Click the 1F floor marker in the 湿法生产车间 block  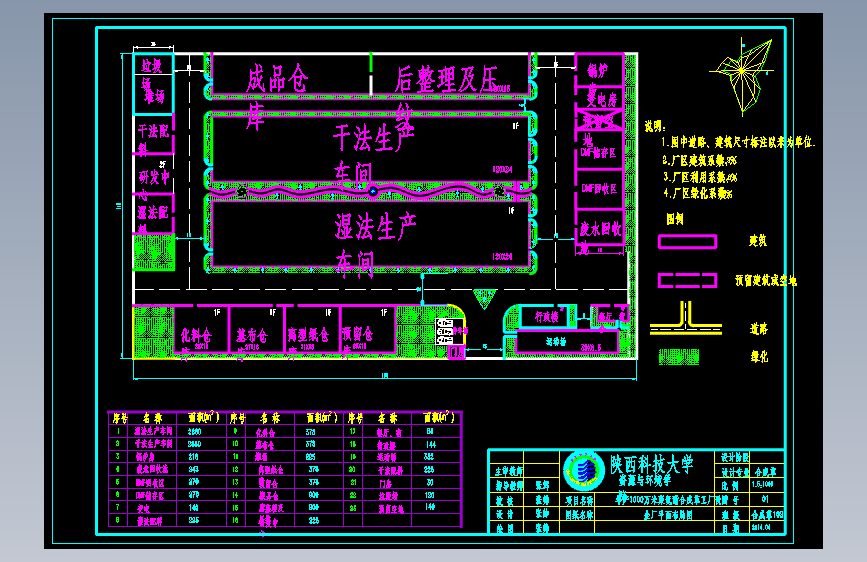(x=511, y=211)
